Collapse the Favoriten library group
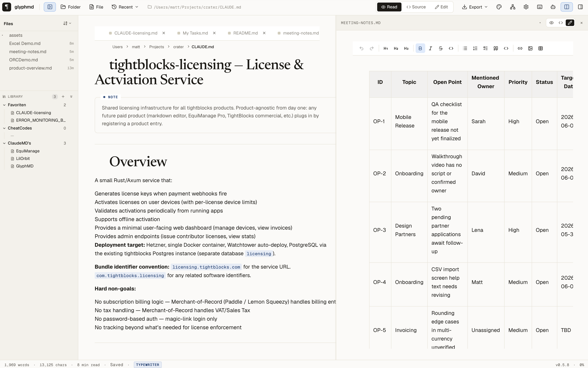Screen dimensions: 588x368 tap(4, 105)
